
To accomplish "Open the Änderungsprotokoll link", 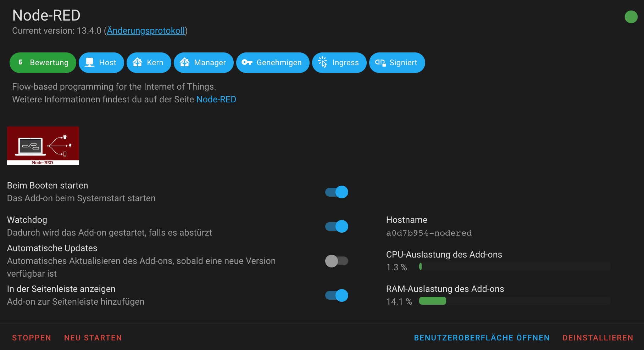I will click(x=145, y=31).
